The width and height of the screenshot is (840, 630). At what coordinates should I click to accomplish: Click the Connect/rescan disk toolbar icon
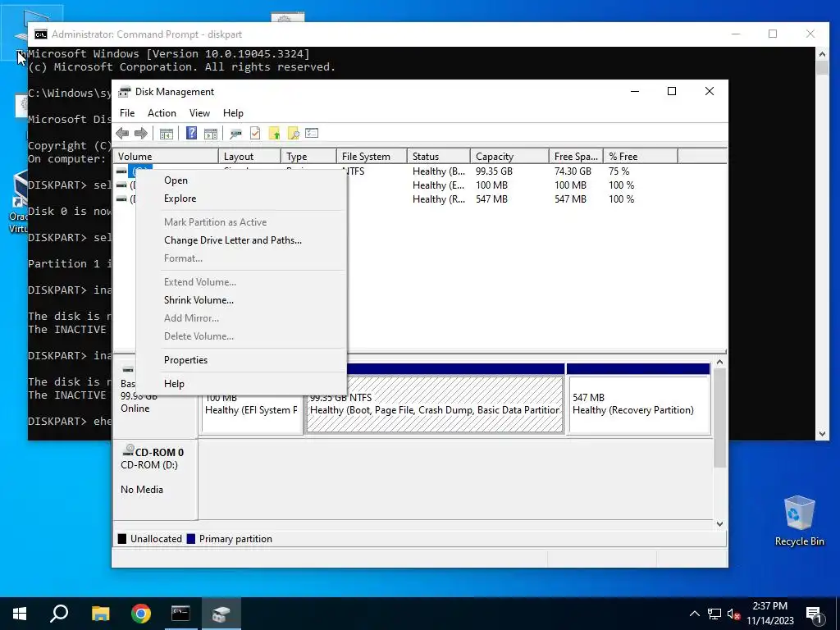[x=235, y=134]
